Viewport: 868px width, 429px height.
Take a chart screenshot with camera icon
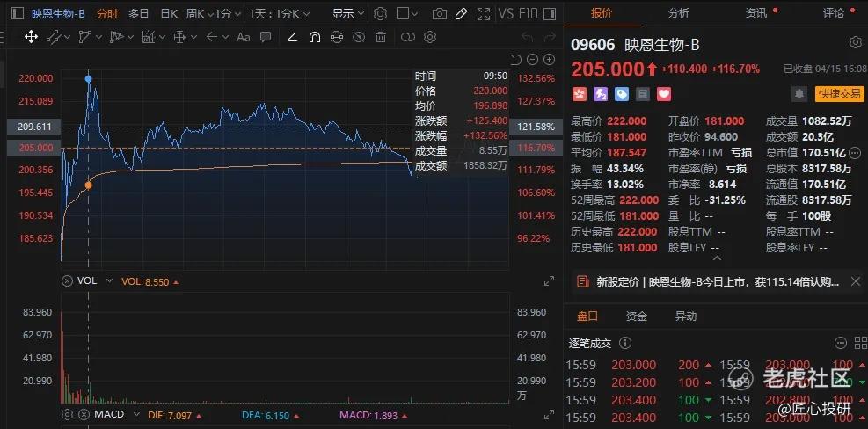pos(440,14)
